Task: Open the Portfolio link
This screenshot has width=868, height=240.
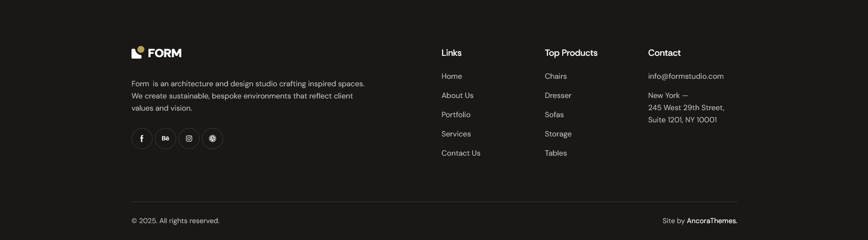Action: (x=456, y=115)
